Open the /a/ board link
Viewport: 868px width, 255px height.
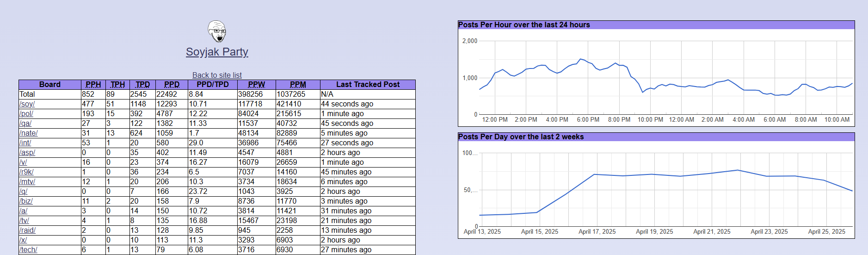[23, 211]
